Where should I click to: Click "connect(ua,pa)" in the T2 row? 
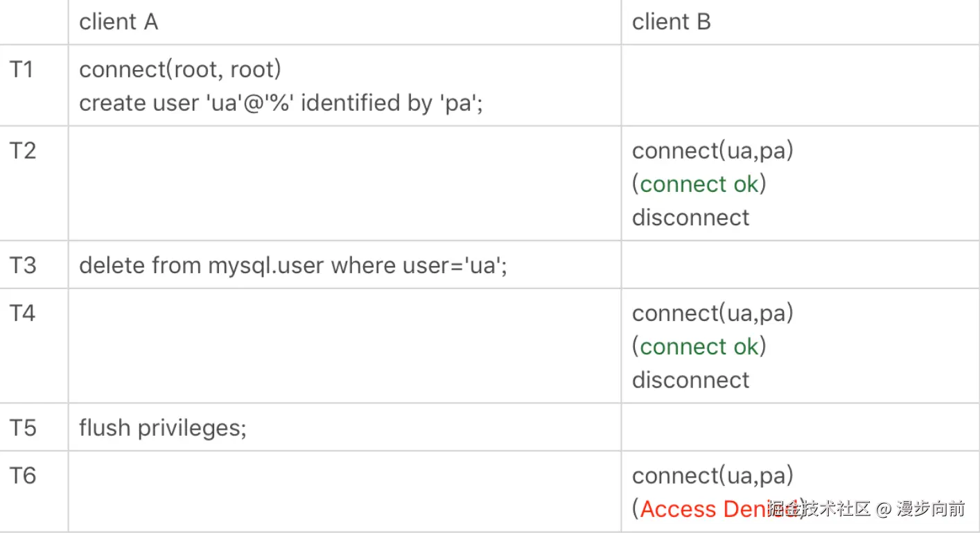tap(712, 150)
